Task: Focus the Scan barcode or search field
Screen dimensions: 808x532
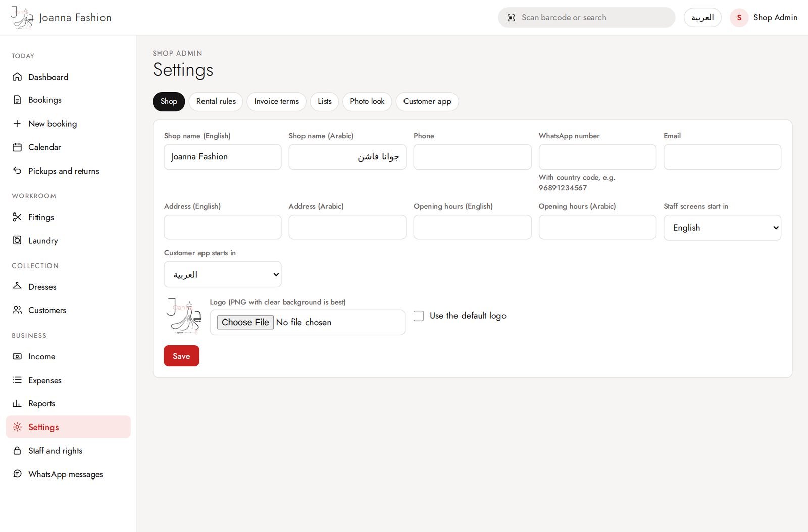Action: point(586,18)
